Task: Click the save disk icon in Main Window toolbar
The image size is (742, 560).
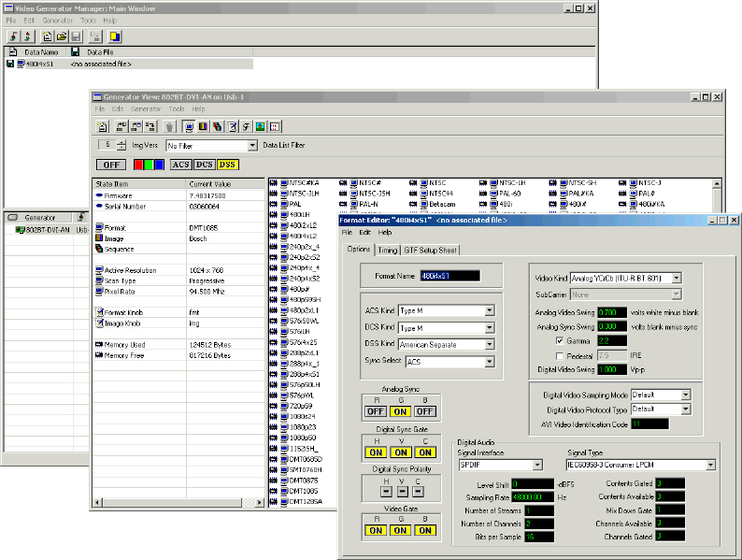Action: [x=75, y=36]
